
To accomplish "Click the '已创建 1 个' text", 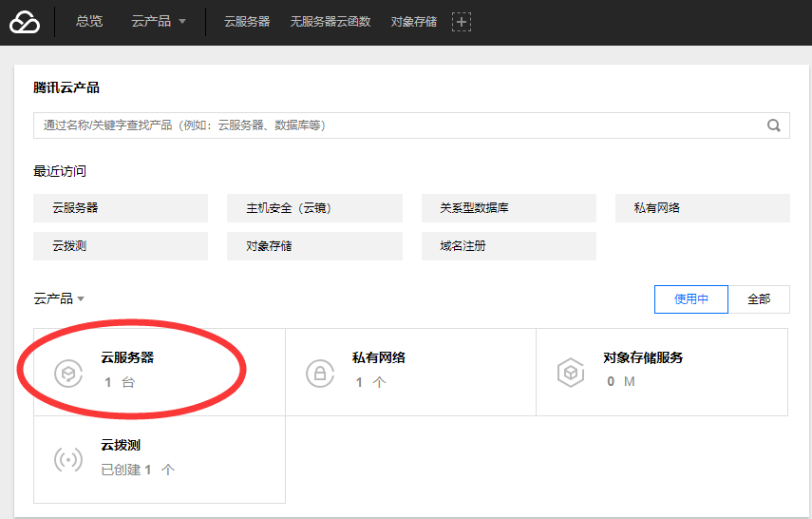I will tap(139, 470).
